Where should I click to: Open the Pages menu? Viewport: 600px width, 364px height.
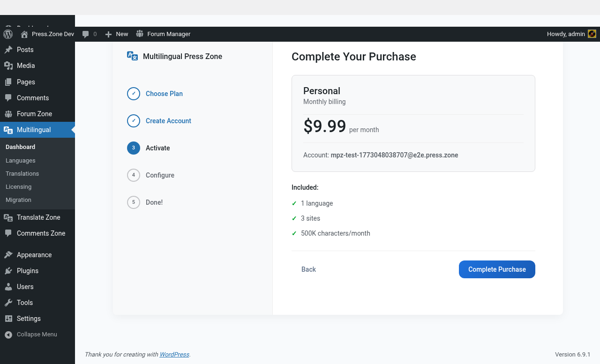(37, 82)
